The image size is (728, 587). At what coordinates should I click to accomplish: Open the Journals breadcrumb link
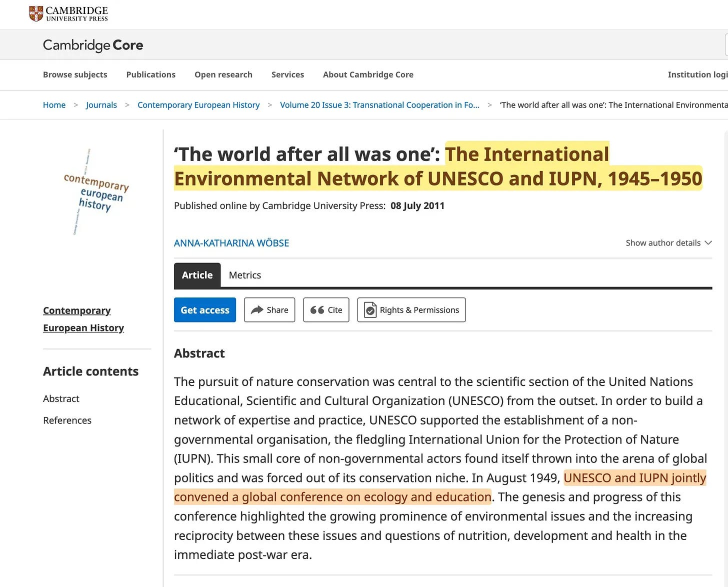101,105
